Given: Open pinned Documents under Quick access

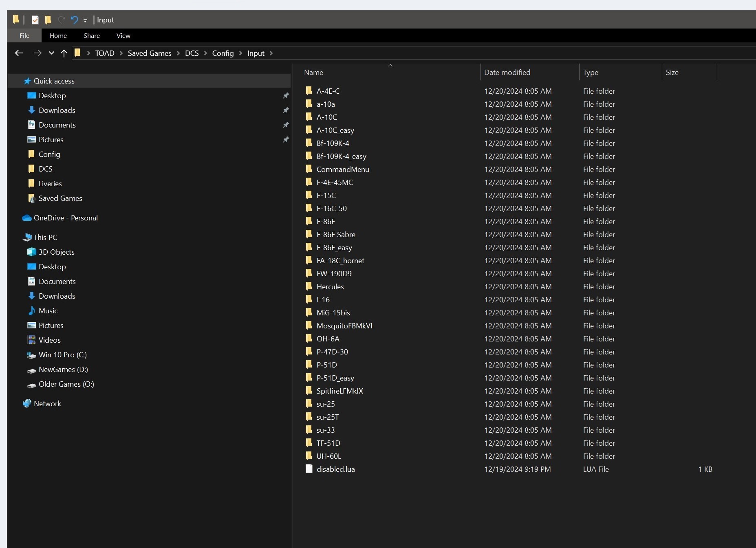Looking at the screenshot, I should (x=57, y=125).
